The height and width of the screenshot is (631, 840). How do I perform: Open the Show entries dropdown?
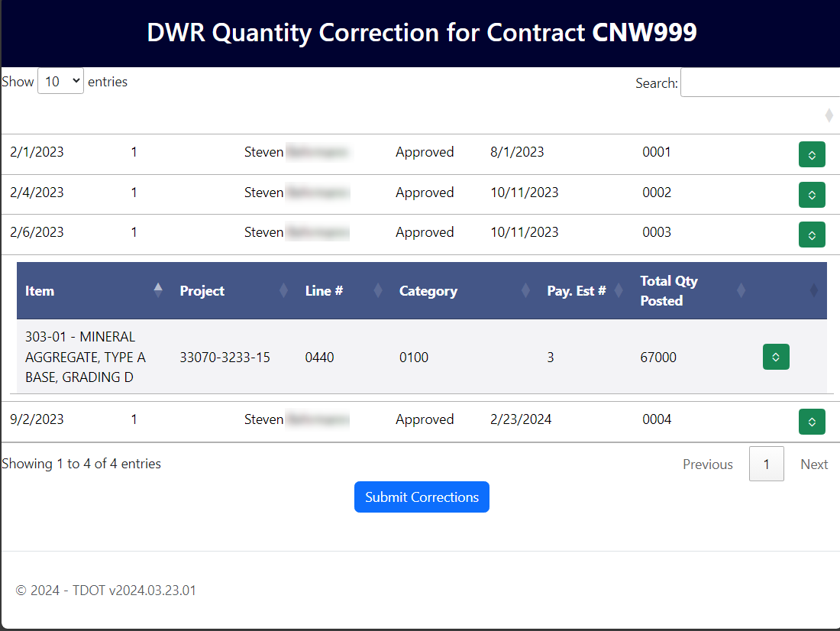tap(60, 81)
